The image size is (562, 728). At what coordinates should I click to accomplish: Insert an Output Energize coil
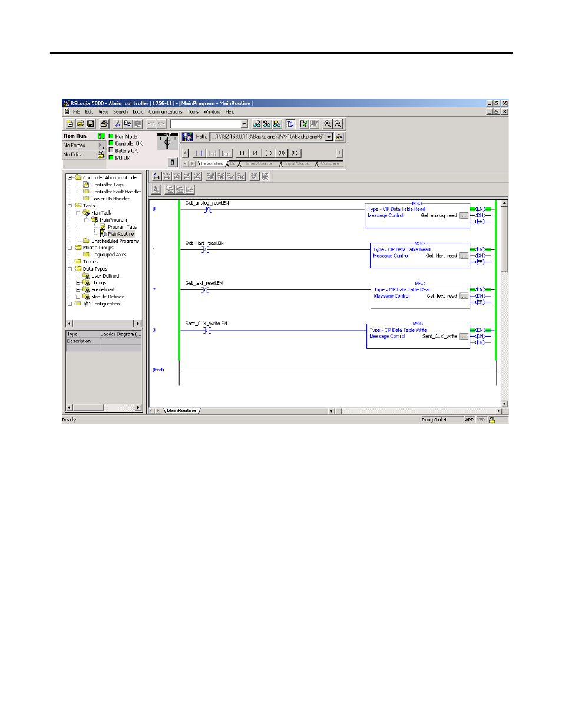tap(268, 153)
